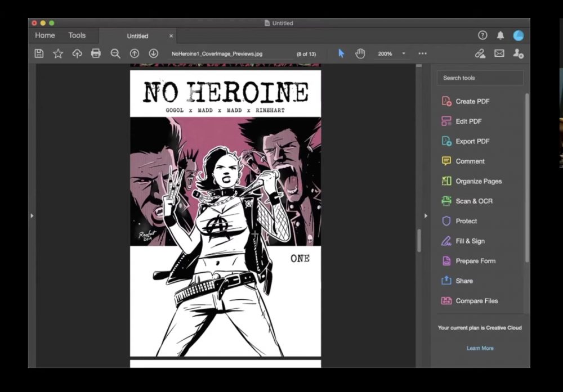Select the Hand pan tool
Viewport: 563px width, 392px height.
[x=360, y=53]
